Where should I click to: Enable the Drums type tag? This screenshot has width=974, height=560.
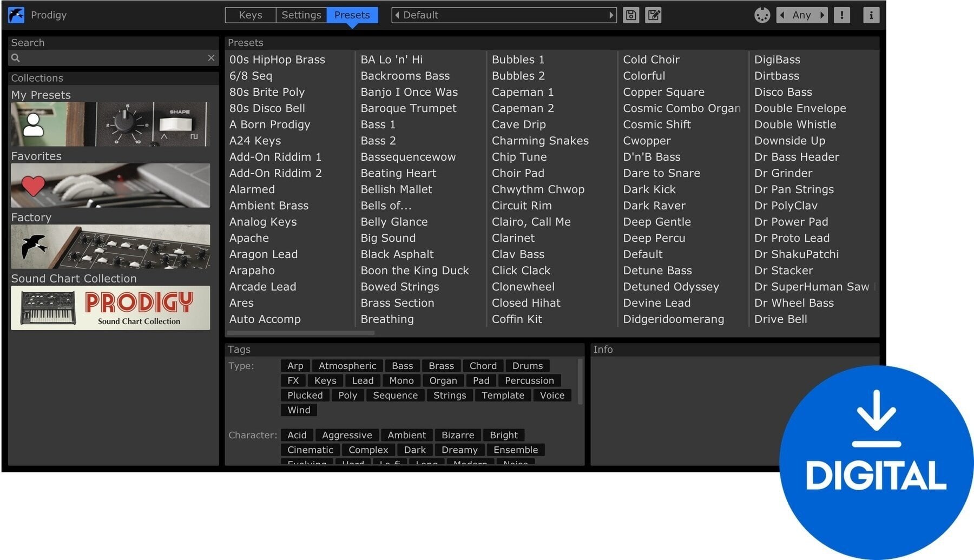click(528, 366)
